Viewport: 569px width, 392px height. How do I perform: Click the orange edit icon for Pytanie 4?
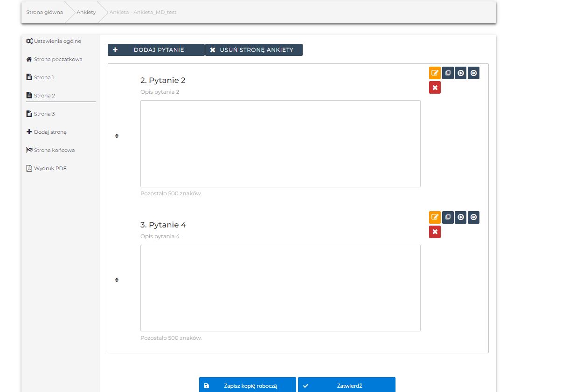(x=435, y=218)
